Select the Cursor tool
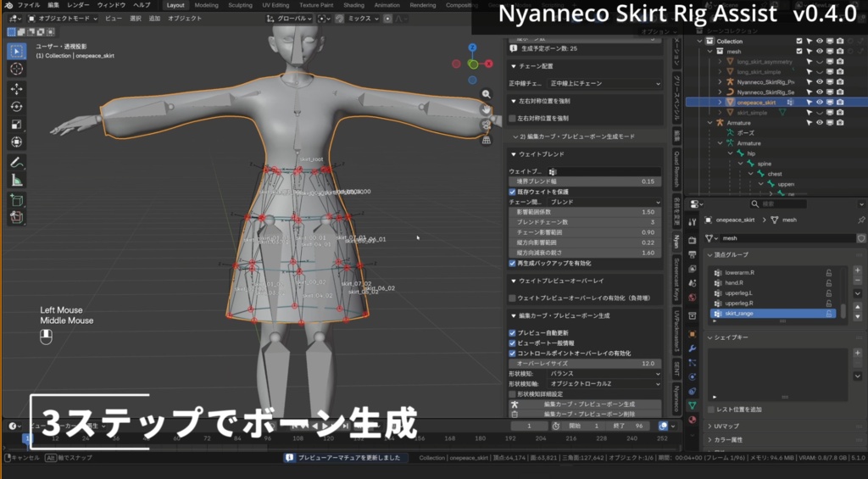868x479 pixels. pos(16,69)
